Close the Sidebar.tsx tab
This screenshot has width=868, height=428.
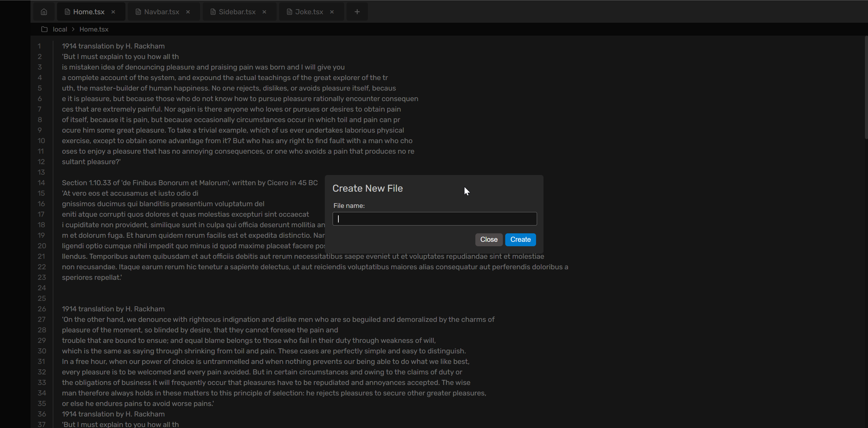(264, 12)
